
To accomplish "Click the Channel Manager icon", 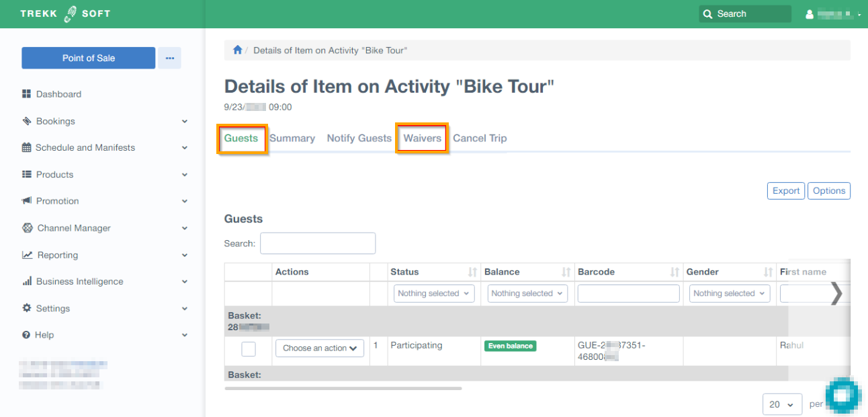I will click(28, 228).
